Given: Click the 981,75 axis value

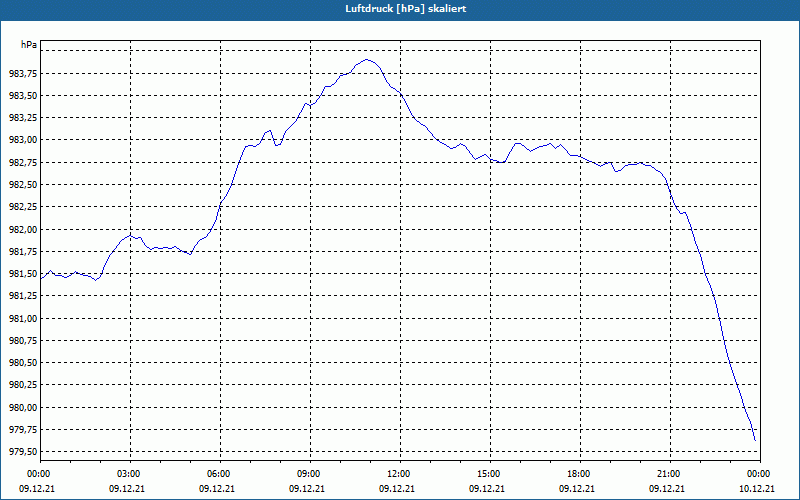Looking at the screenshot, I should (x=23, y=252).
